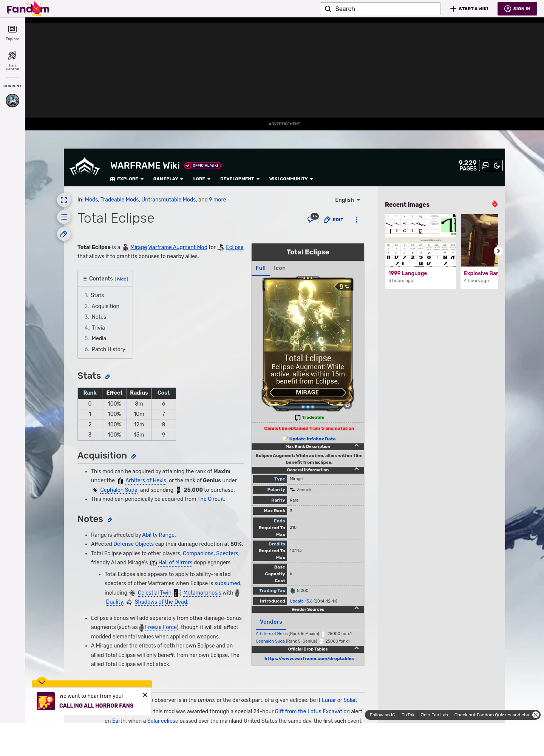Click the Follow on IG link
Viewport: 544px width, 756px height.
(x=382, y=715)
